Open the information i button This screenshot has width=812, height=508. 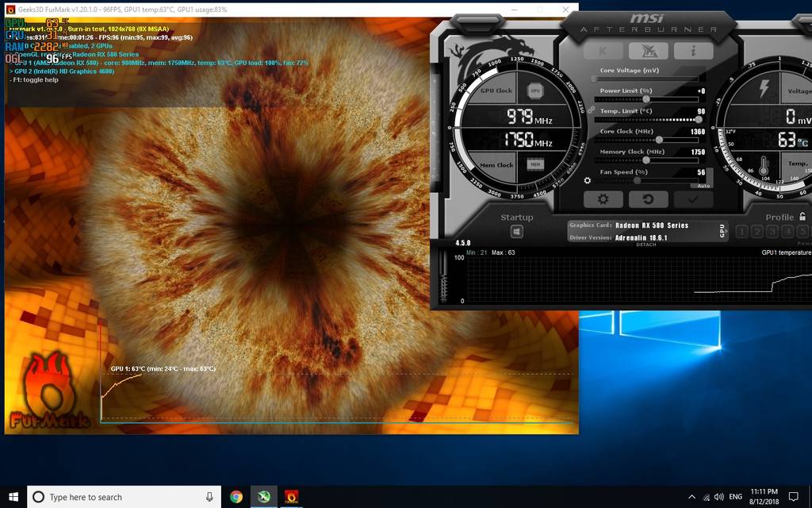click(693, 52)
